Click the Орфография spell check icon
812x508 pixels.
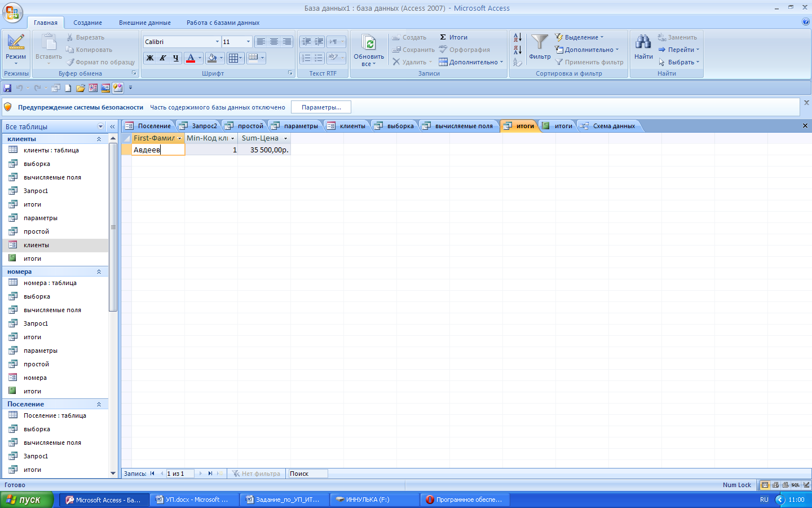(x=443, y=50)
